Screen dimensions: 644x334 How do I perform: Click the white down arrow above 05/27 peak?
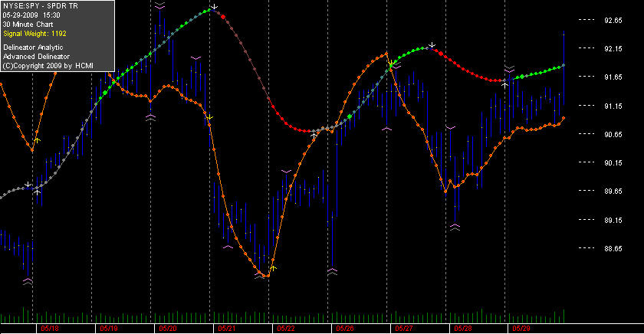point(432,44)
